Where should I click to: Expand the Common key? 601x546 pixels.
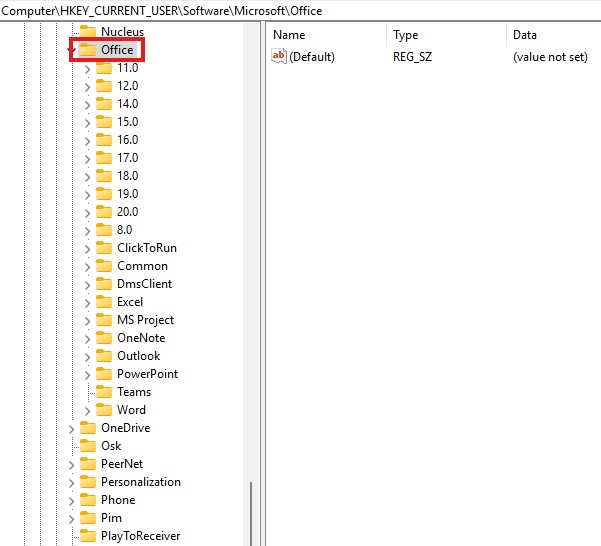coord(87,267)
